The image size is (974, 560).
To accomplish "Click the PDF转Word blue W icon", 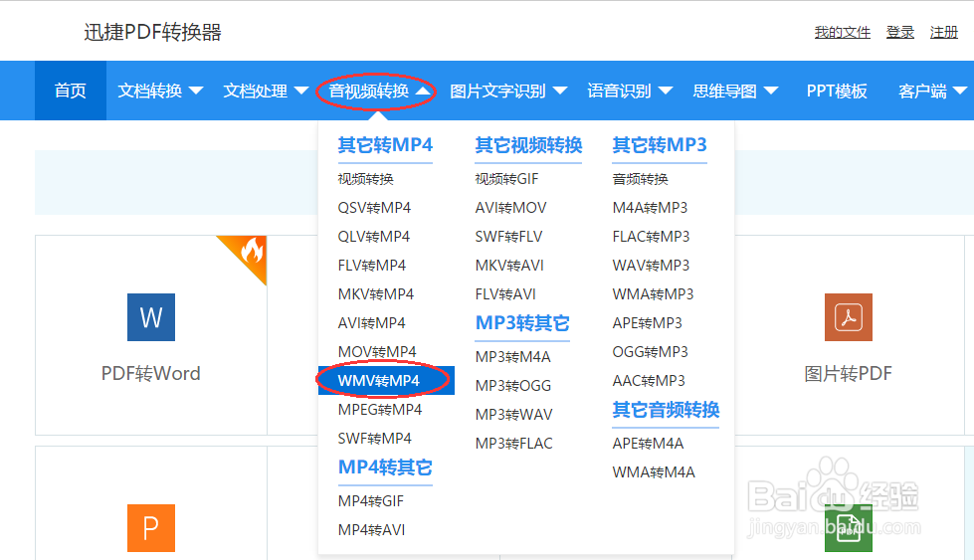I will coord(151,317).
